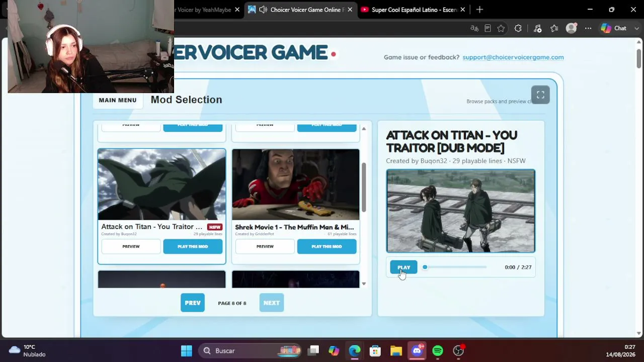
Task: Open the favorites list icon
Action: [554, 28]
